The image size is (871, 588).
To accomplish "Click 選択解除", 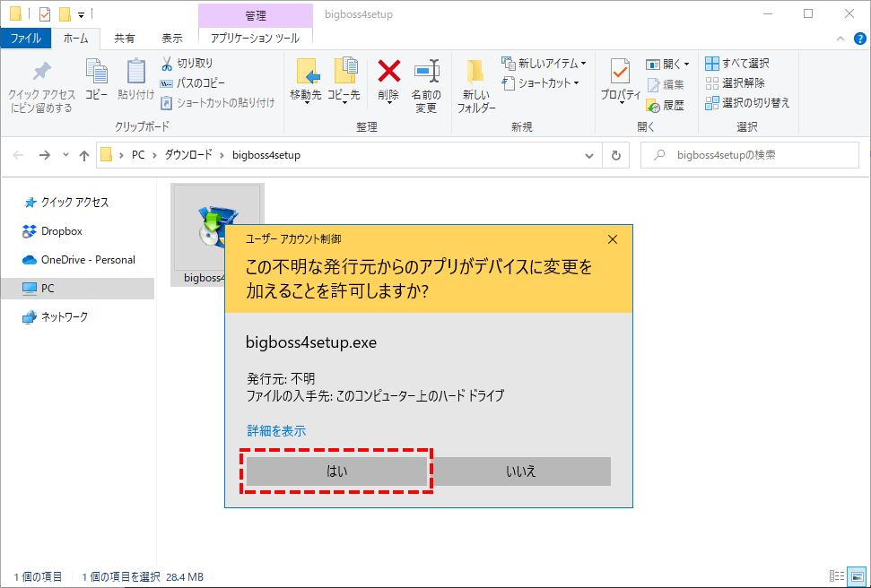I will coord(735,83).
